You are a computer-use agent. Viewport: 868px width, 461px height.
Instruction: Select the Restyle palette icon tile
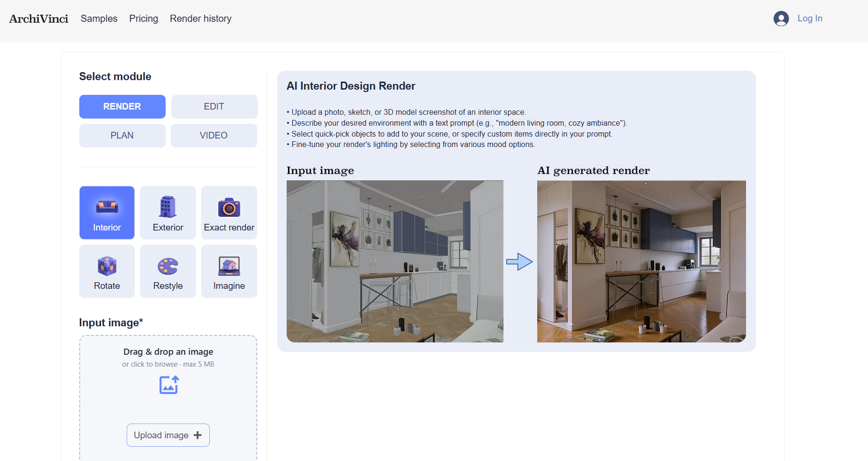168,271
